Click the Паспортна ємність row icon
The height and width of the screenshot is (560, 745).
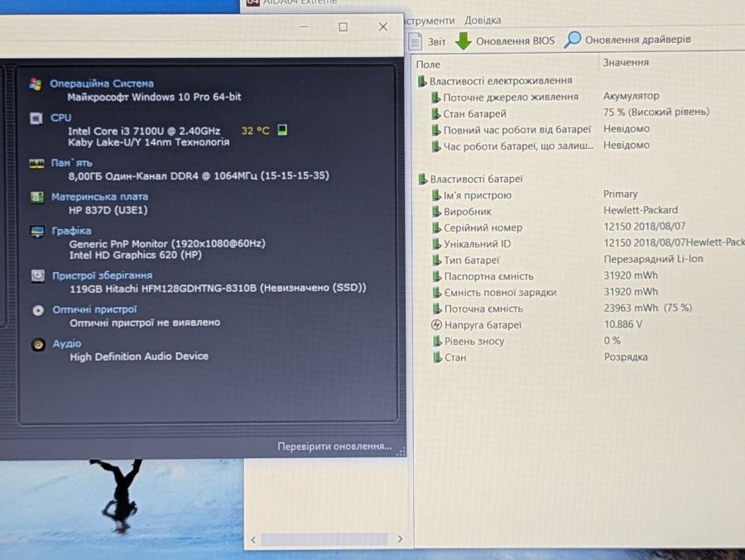tap(436, 276)
